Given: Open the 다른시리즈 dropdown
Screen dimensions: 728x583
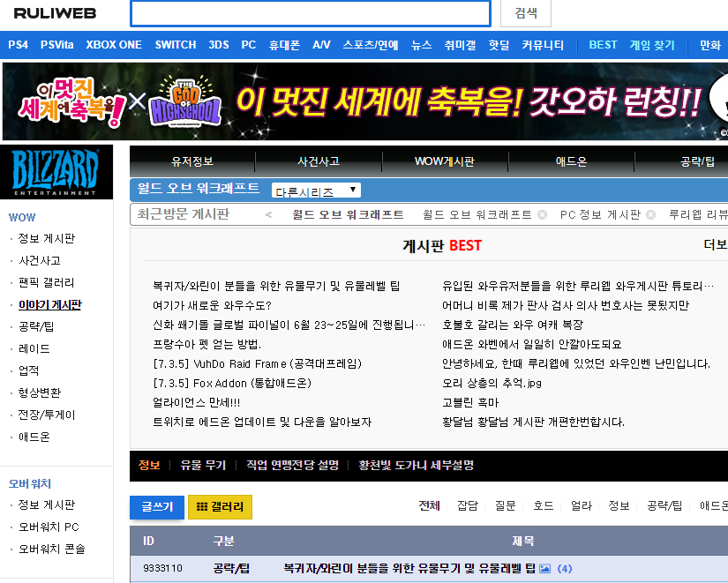Looking at the screenshot, I should click(316, 191).
